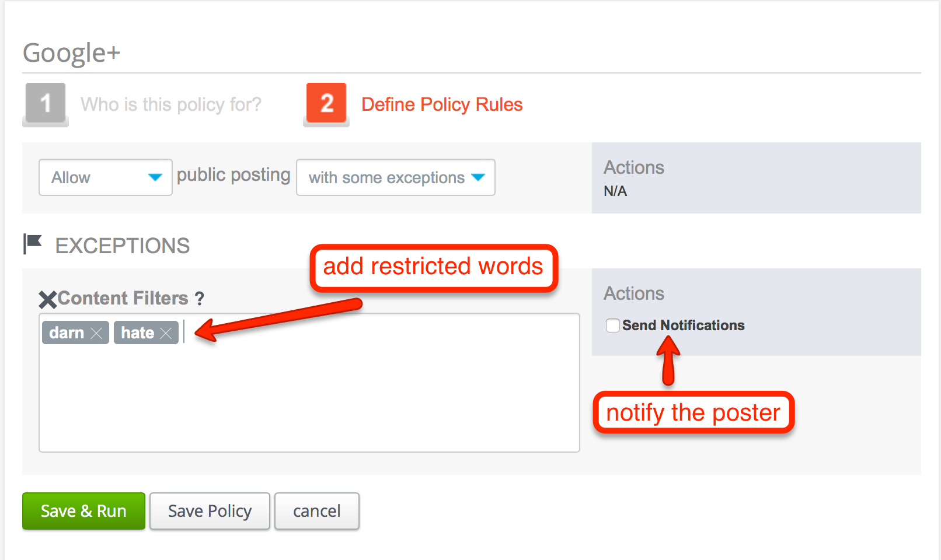Screen dimensions: 941x560
Task: Switch to 'Who is this policy for?' step
Action: (171, 104)
